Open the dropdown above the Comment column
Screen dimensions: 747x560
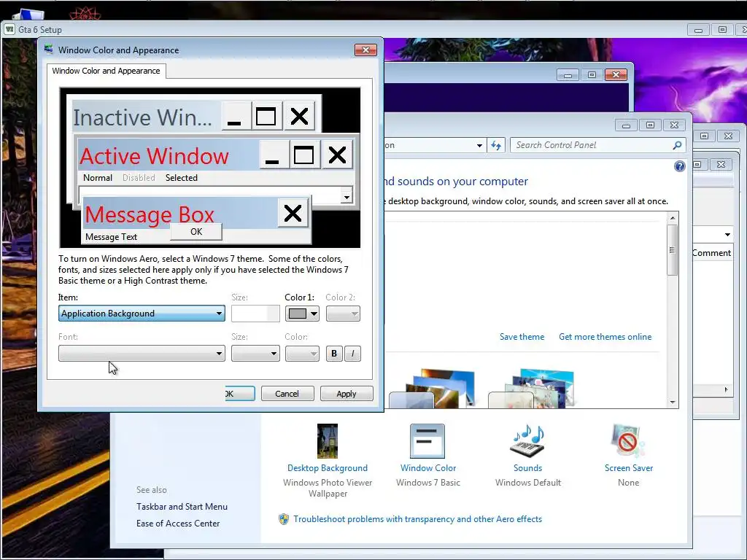tap(727, 234)
